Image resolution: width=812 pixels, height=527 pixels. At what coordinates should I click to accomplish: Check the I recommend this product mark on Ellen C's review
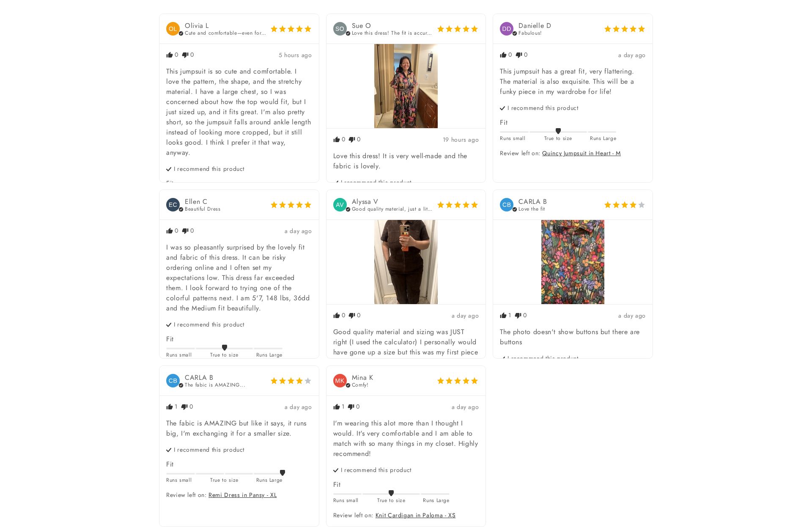[169, 324]
